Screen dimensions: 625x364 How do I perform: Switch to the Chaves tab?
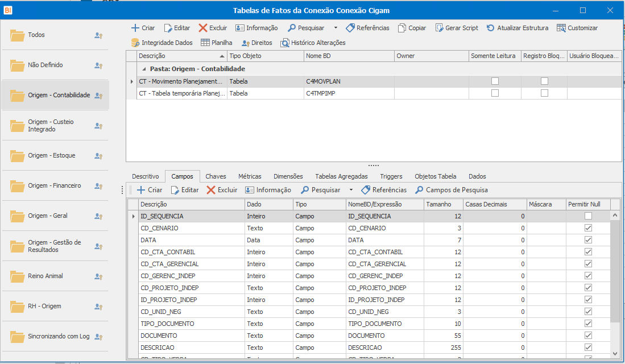[x=216, y=176]
